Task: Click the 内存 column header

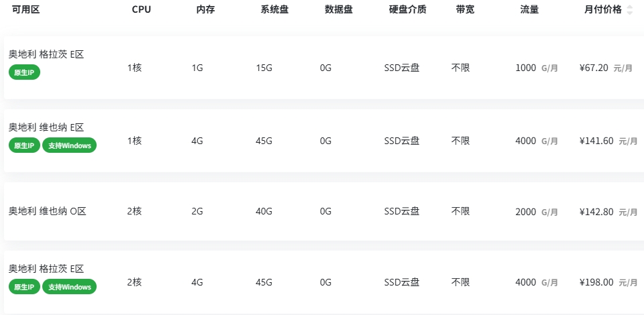Action: pyautogui.click(x=205, y=10)
